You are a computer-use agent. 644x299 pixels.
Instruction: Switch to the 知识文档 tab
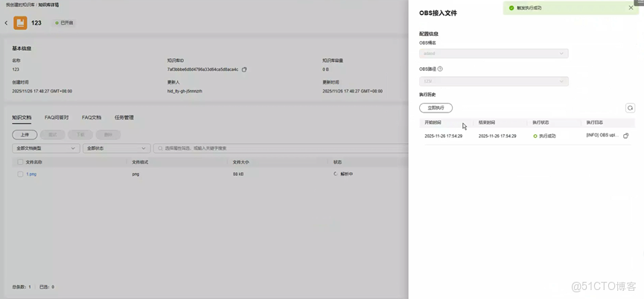22,118
